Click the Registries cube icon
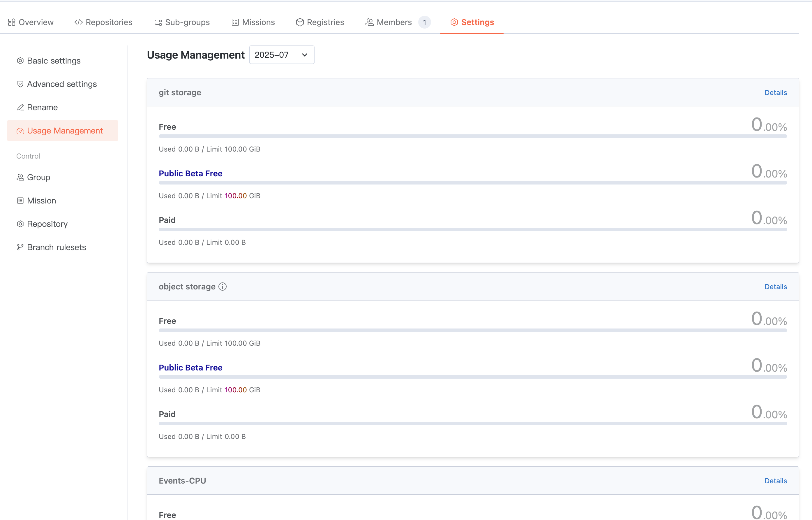Image resolution: width=812 pixels, height=520 pixels. [x=300, y=22]
